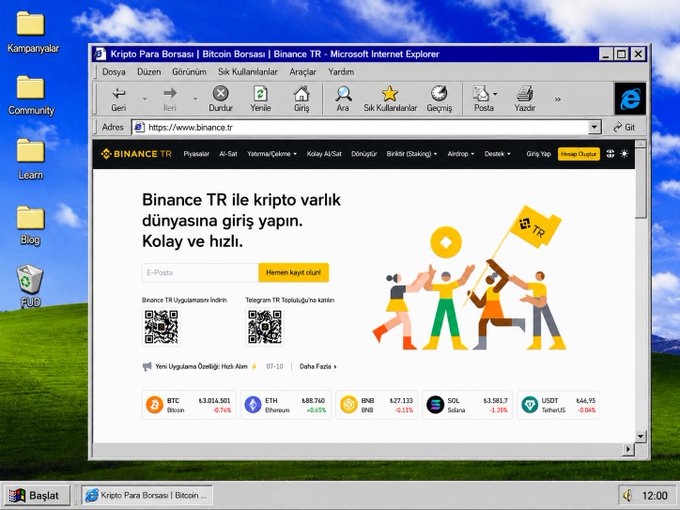Print the page with Yazdır
The height and width of the screenshot is (510, 680).
524,99
